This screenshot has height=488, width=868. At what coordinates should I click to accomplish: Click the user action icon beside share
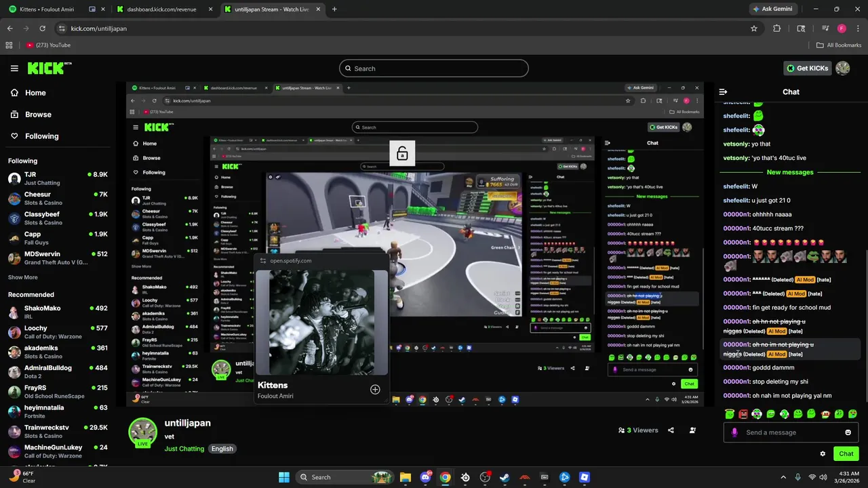tap(692, 430)
